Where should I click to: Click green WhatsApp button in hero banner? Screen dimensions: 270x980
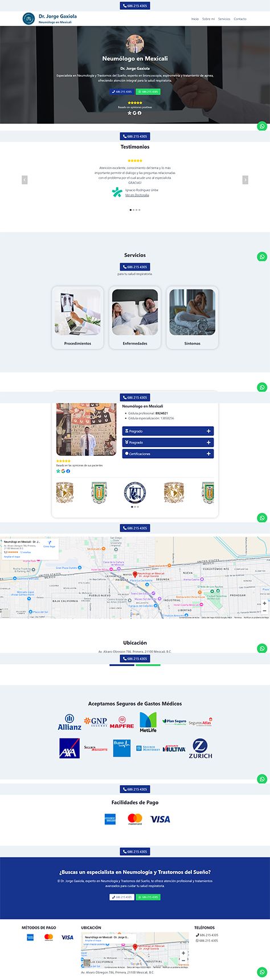point(148,91)
